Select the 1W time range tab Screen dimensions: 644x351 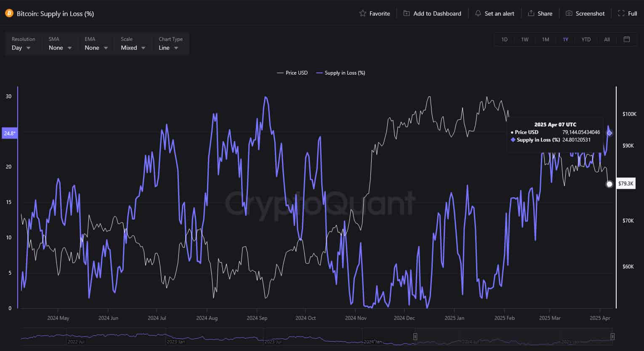tap(524, 40)
